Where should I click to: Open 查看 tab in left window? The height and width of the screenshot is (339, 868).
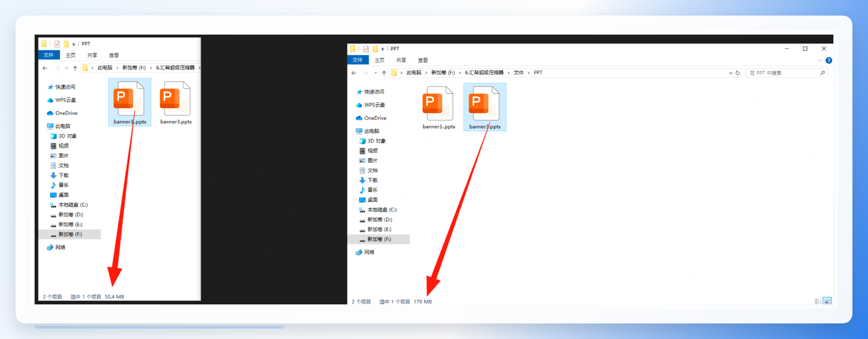point(114,55)
